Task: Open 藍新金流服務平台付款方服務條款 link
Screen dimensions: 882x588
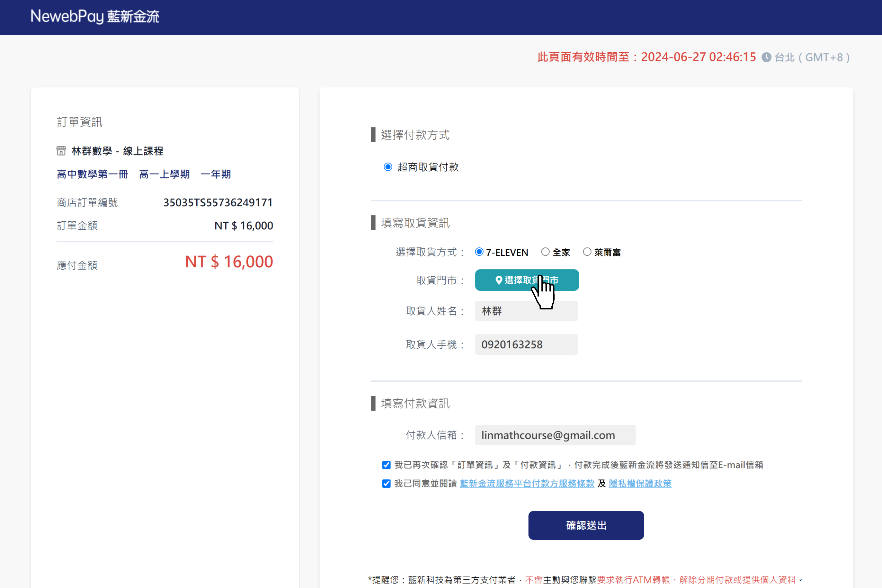Action: 527,484
